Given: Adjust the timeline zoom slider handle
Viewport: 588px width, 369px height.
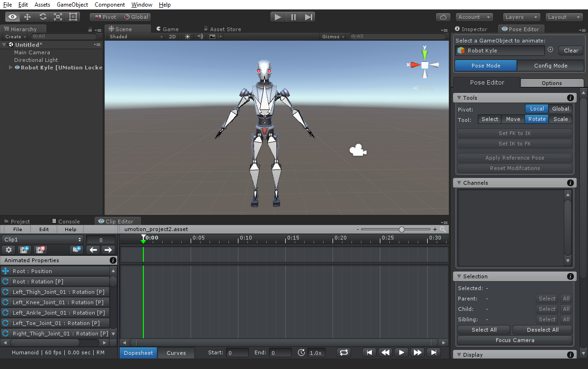Looking at the screenshot, I should click(402, 229).
